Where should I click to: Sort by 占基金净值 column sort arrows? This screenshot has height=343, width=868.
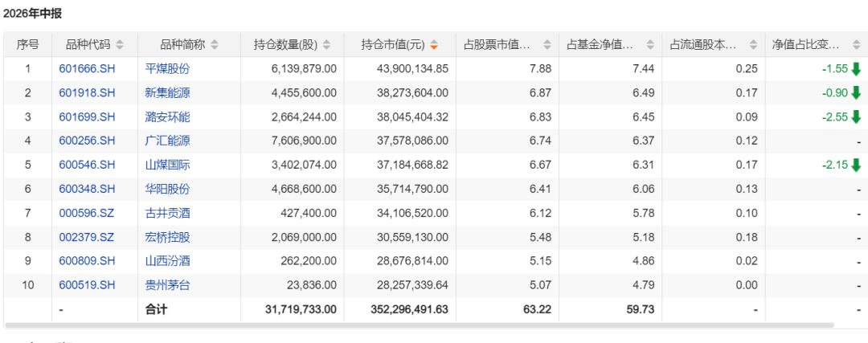coord(650,45)
